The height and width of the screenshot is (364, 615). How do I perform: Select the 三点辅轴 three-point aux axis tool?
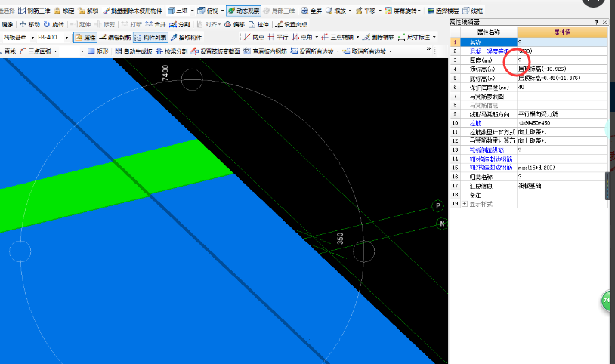(x=337, y=37)
